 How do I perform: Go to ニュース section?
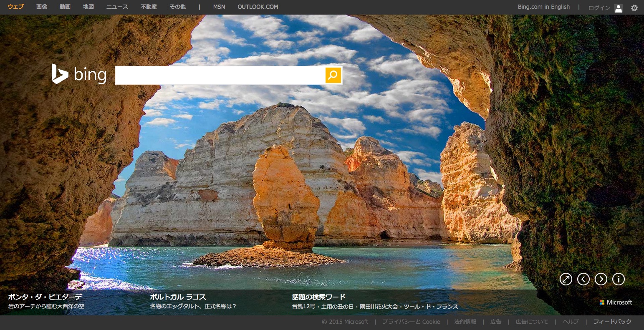(x=117, y=7)
